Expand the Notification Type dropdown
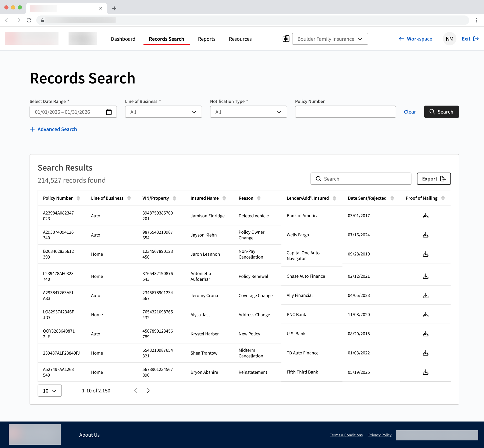Viewport: 484px width, 448px height. (x=249, y=112)
